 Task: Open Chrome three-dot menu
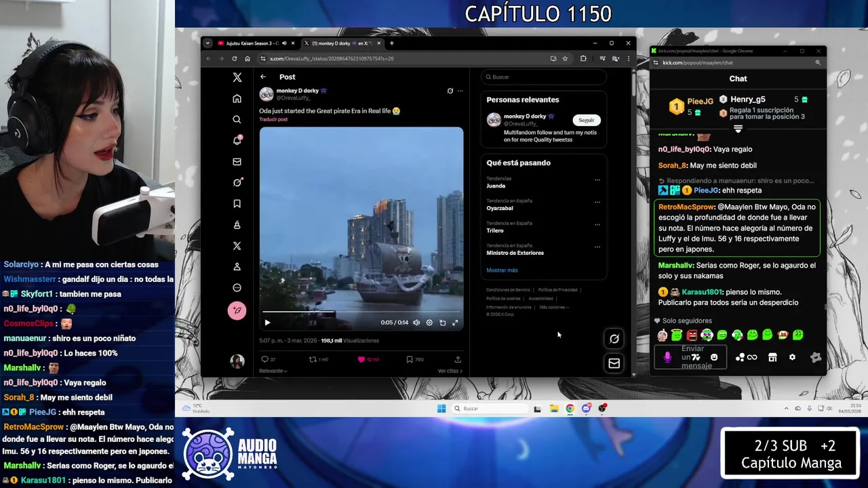coord(628,58)
